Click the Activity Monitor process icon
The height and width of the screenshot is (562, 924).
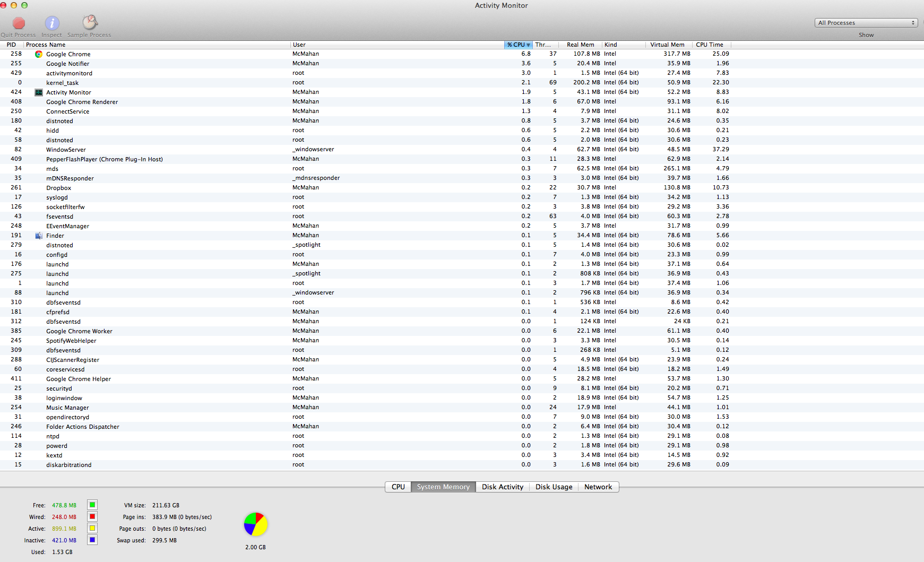tap(39, 92)
